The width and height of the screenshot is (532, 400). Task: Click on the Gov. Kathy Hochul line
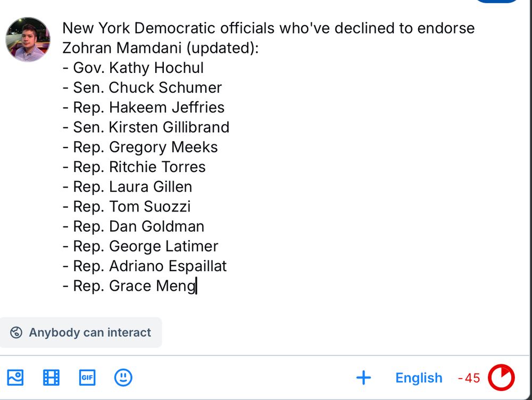point(133,68)
